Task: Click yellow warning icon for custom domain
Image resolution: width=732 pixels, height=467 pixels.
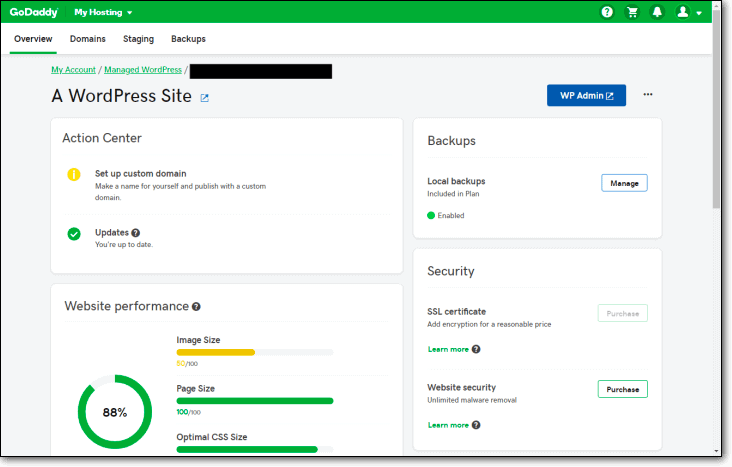Action: (74, 174)
